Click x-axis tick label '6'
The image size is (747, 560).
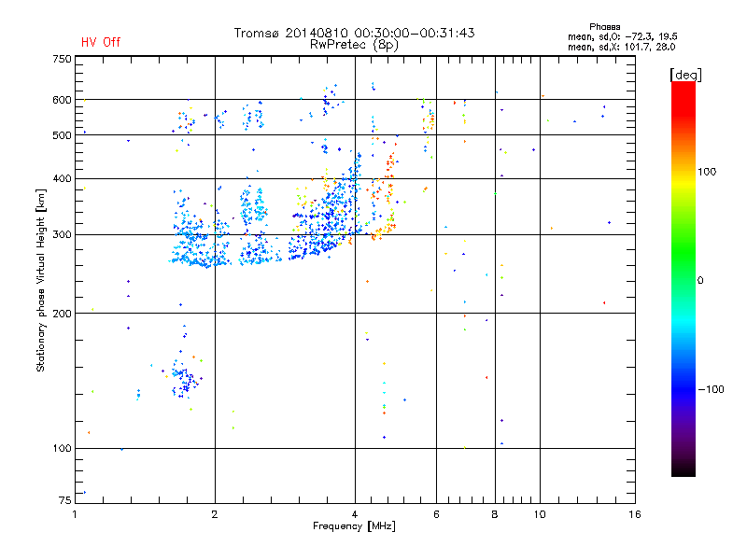(x=436, y=514)
